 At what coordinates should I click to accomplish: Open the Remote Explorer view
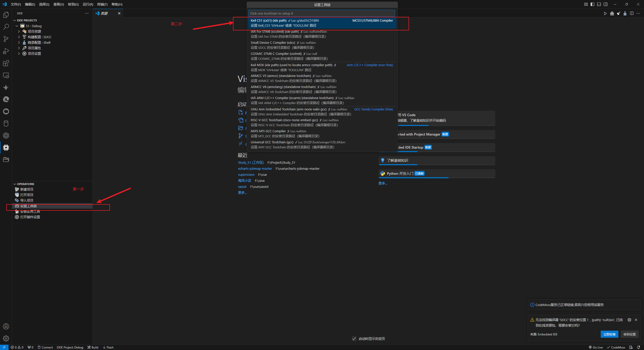(x=6, y=75)
